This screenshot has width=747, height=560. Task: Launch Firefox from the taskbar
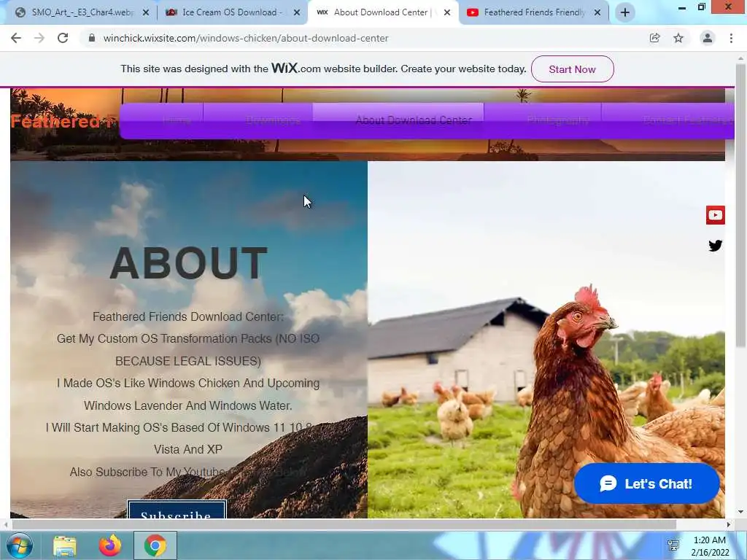pos(110,545)
